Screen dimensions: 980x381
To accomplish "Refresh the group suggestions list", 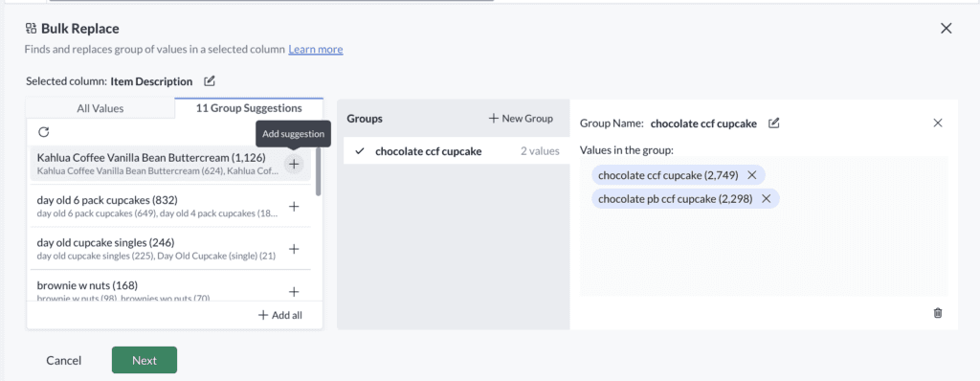I will tap(44, 132).
